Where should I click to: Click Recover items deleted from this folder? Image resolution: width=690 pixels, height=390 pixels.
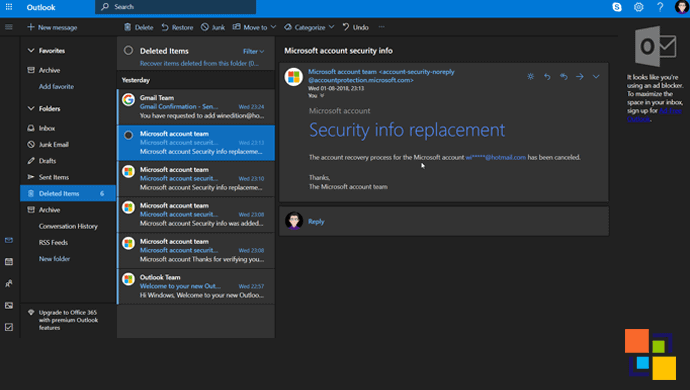coord(199,63)
